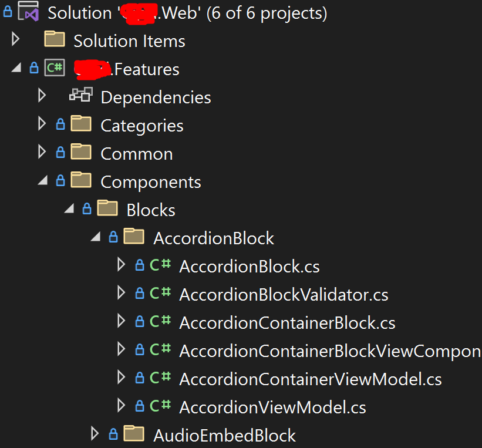Expand the AudioEmbedBlock folder
Image resolution: width=482 pixels, height=448 pixels.
(x=95, y=434)
